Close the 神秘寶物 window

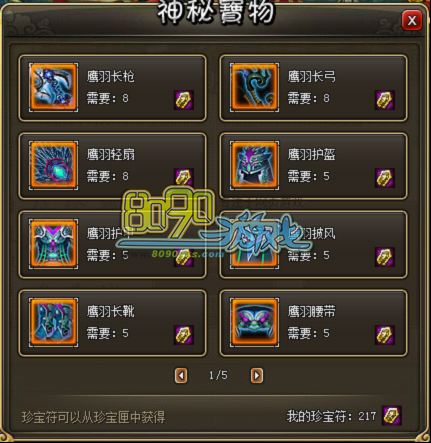(x=412, y=21)
